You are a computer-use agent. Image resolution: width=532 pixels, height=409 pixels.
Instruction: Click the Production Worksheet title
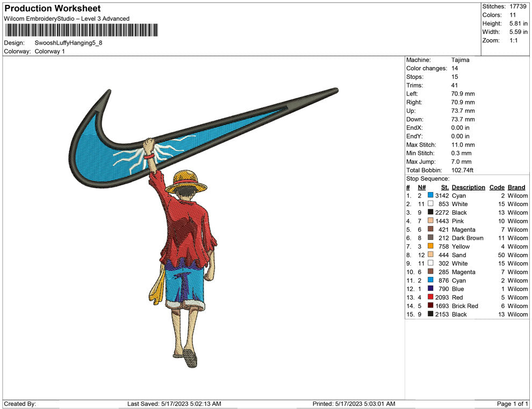coord(53,9)
